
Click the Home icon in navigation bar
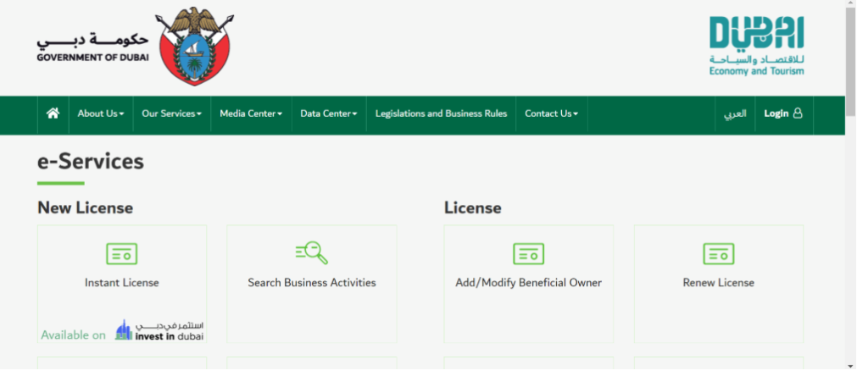53,113
